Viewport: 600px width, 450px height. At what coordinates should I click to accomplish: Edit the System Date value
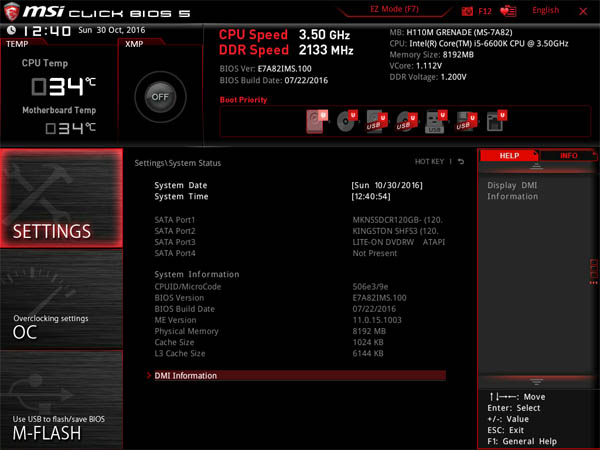point(387,185)
